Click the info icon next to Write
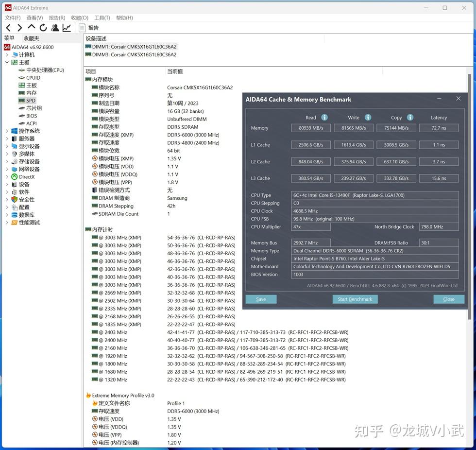476x450 pixels. (x=368, y=118)
